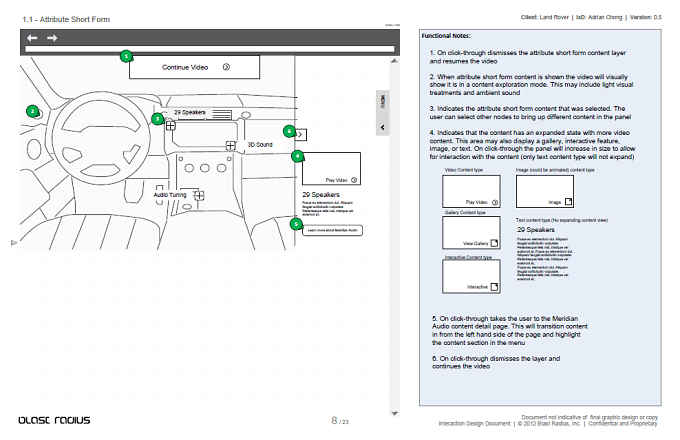Click the Interactive Content type caption
Viewport: 680px width, 440px height.
tap(468, 257)
